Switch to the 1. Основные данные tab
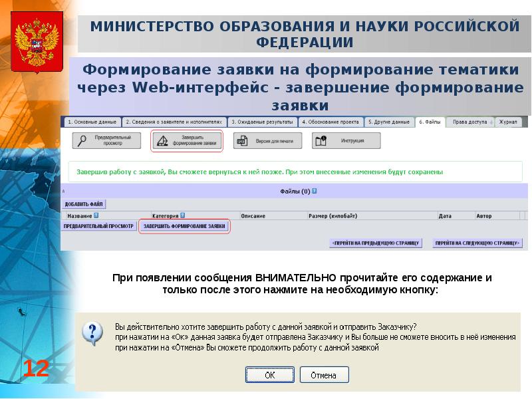Viewport: 532px width, 399px height. click(92, 122)
